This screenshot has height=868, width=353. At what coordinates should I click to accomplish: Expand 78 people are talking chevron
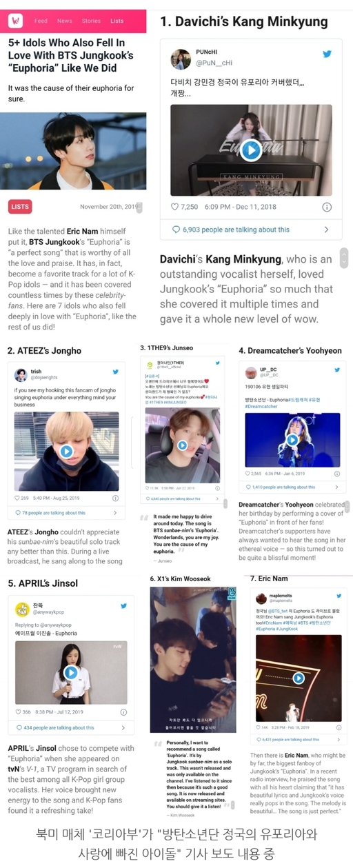point(114,513)
